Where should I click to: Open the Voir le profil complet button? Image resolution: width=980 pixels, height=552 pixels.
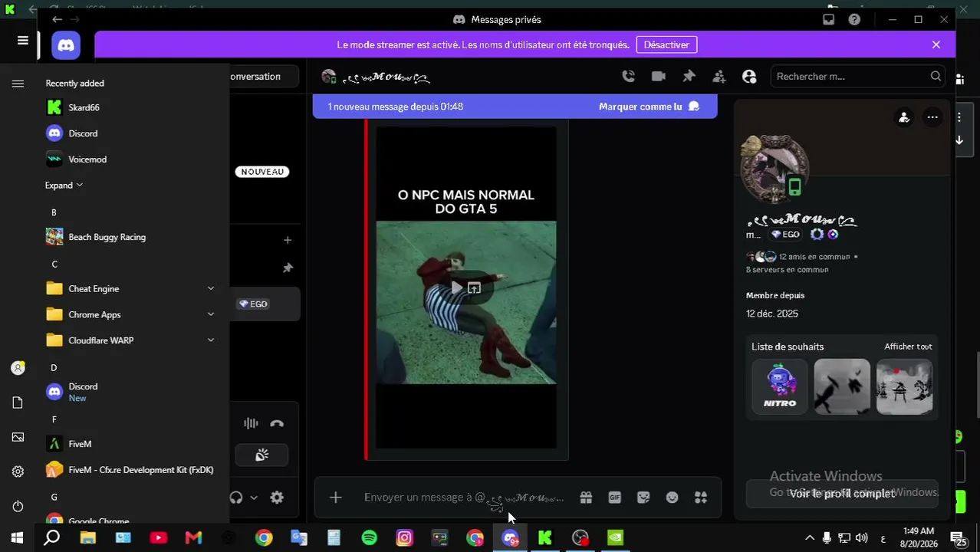842,494
